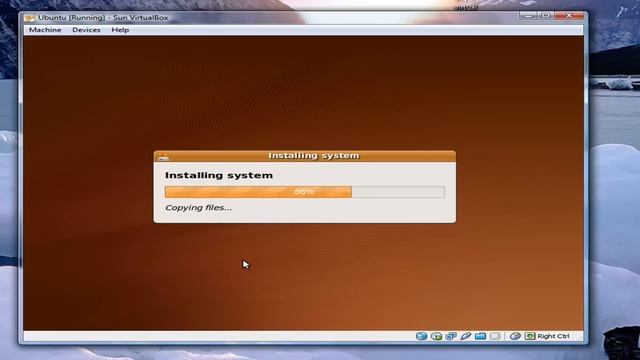Click the bold 'Installing system' heading
Screen dimensions: 640x360
pos(219,176)
